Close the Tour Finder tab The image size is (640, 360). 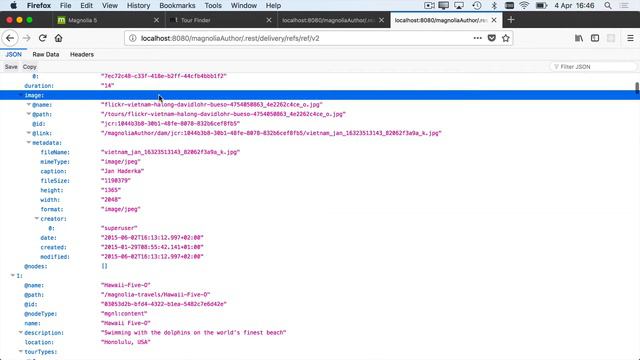(269, 20)
